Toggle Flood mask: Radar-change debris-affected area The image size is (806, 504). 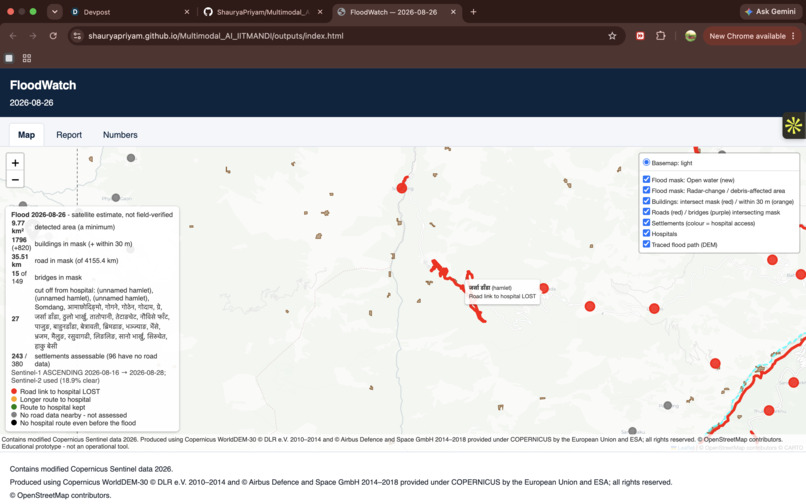coord(647,190)
